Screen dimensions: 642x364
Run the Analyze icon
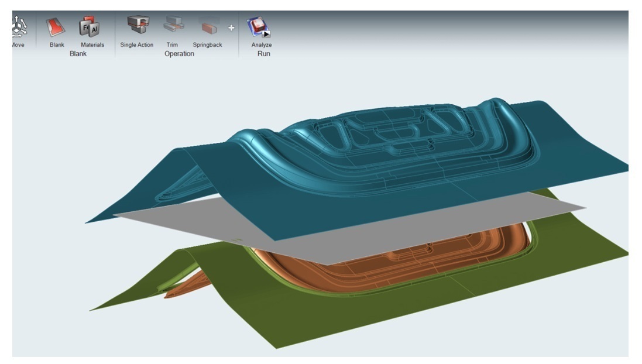pos(259,27)
